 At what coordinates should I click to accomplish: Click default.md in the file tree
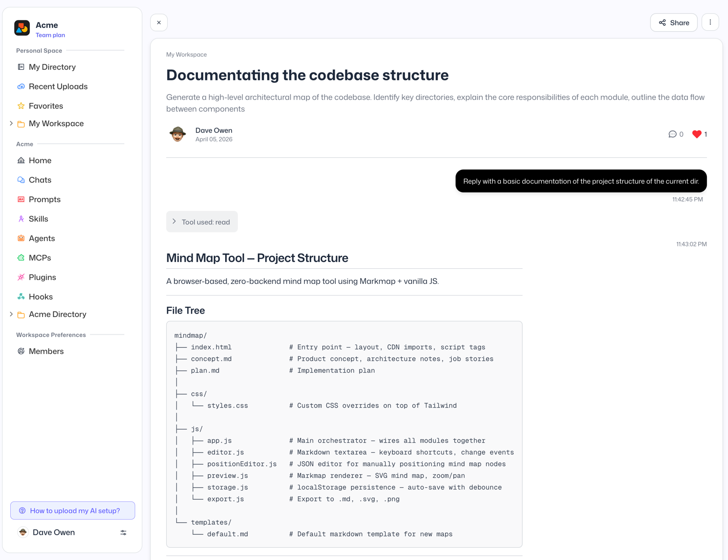(x=228, y=534)
